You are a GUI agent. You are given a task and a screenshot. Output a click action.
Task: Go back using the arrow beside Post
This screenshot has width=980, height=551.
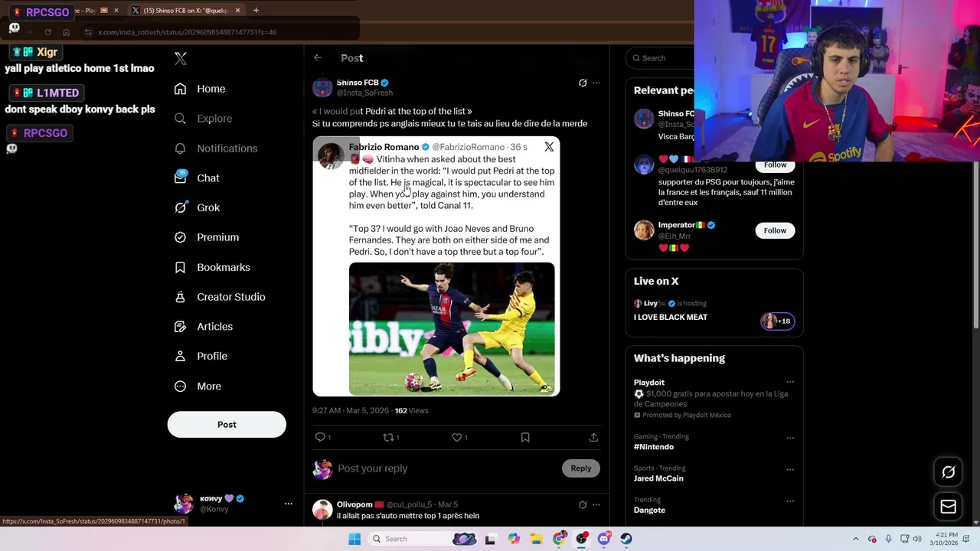point(317,57)
